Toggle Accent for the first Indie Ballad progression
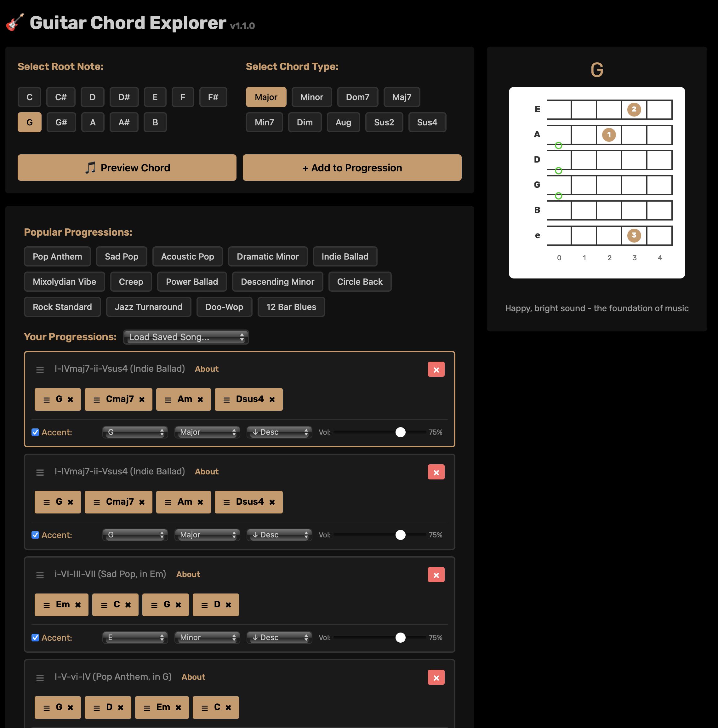Screen dimensions: 718x728 [35, 432]
